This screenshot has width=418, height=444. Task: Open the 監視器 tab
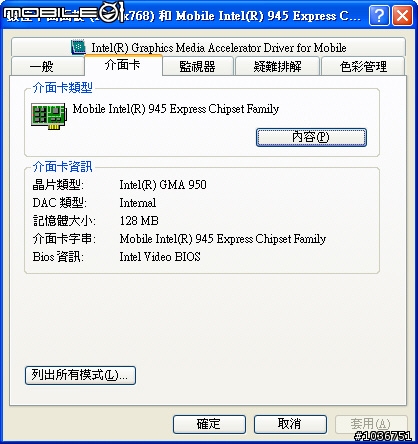click(x=197, y=66)
